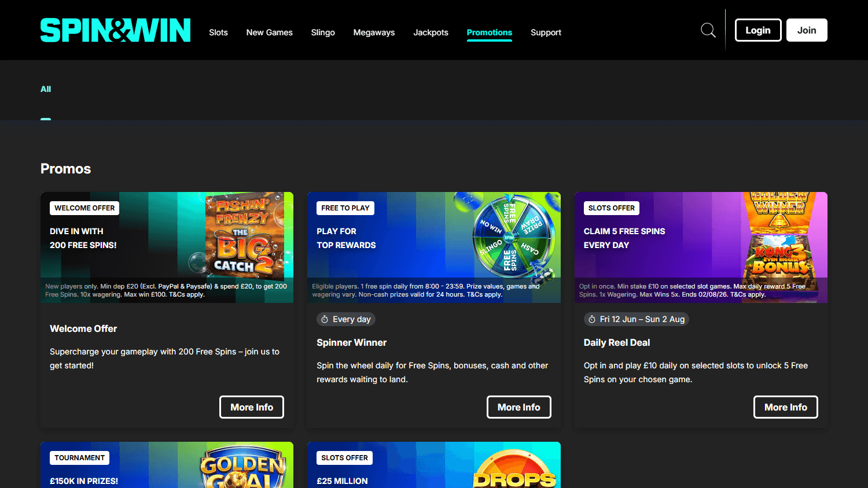The width and height of the screenshot is (868, 488).
Task: Click the Slots Offer badge on Golden Winner card
Action: click(612, 208)
